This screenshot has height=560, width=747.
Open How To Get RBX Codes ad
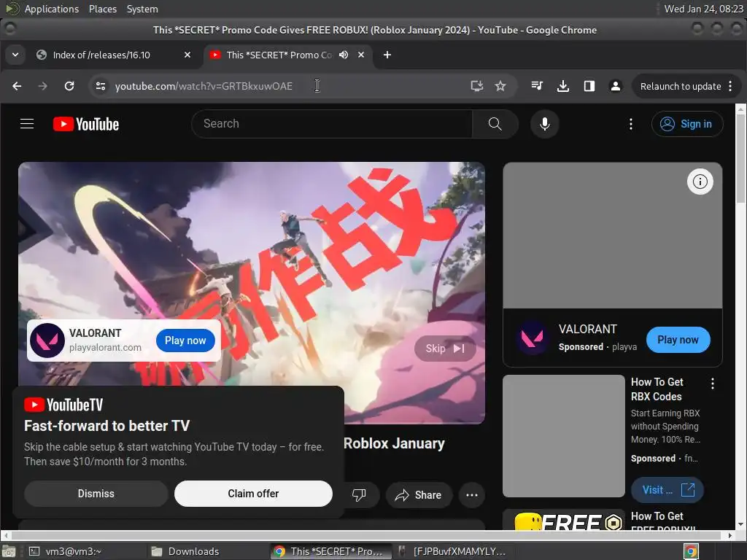coord(657,389)
